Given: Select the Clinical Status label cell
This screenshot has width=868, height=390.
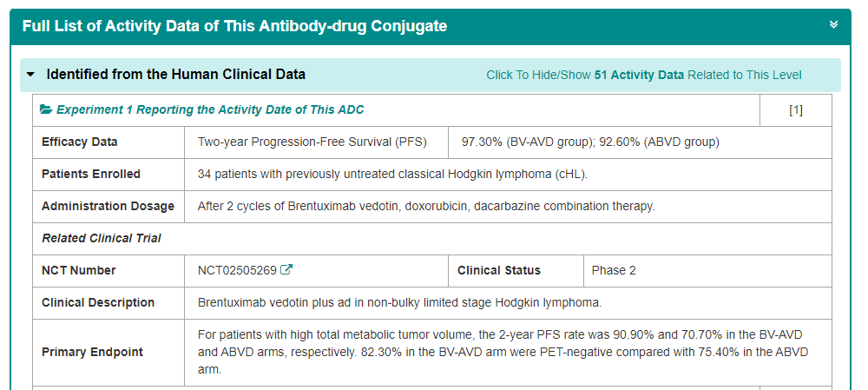Looking at the screenshot, I should 499,270.
